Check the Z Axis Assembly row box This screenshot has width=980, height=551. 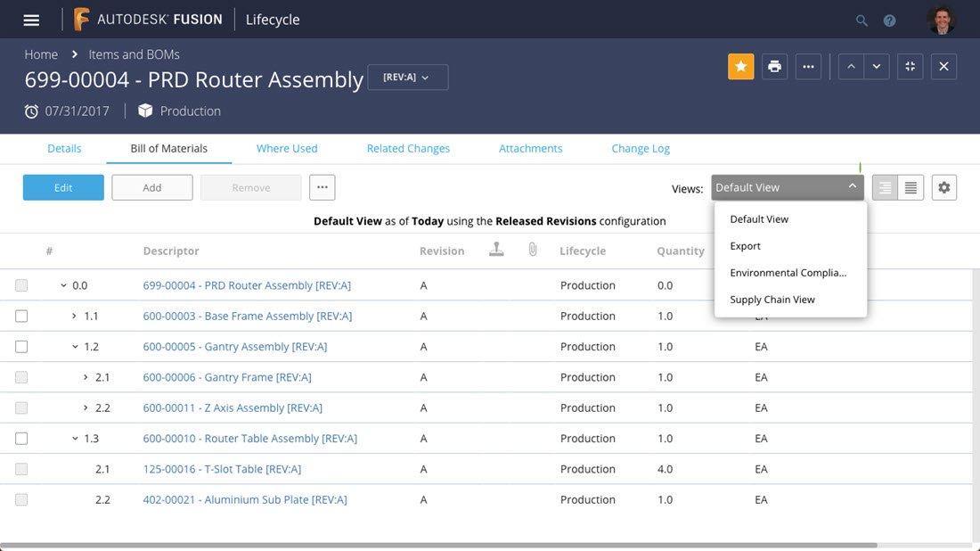(x=21, y=407)
